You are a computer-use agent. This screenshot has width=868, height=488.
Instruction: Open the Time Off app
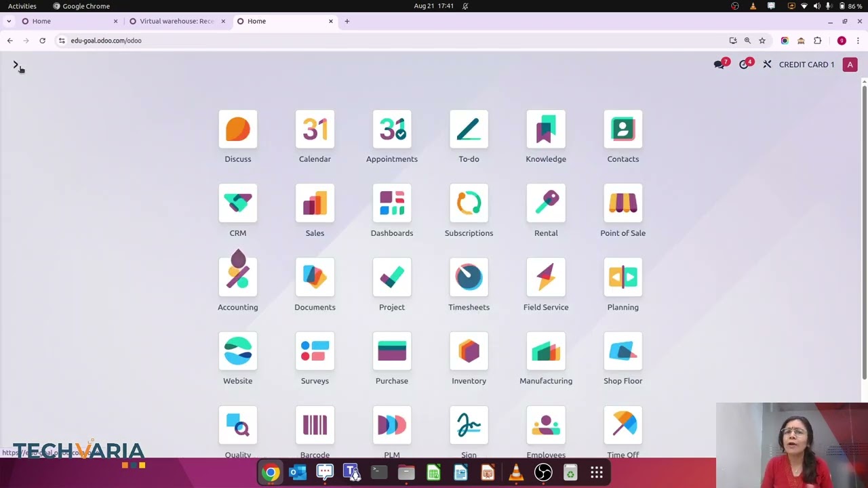[x=623, y=425]
